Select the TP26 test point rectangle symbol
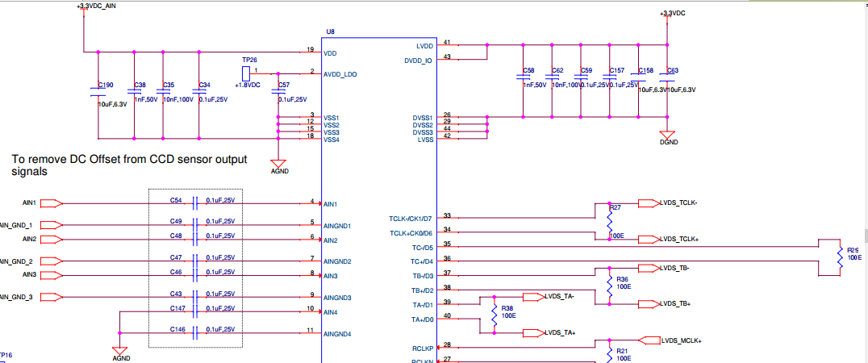The image size is (868, 363). [245, 73]
